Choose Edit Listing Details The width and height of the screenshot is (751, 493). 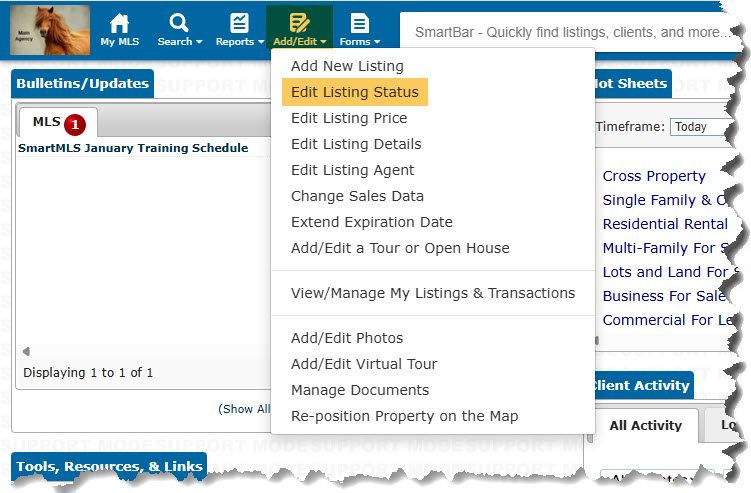[x=356, y=144]
